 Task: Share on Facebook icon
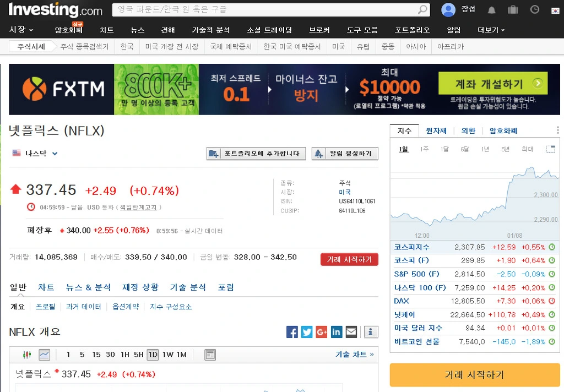tap(292, 332)
